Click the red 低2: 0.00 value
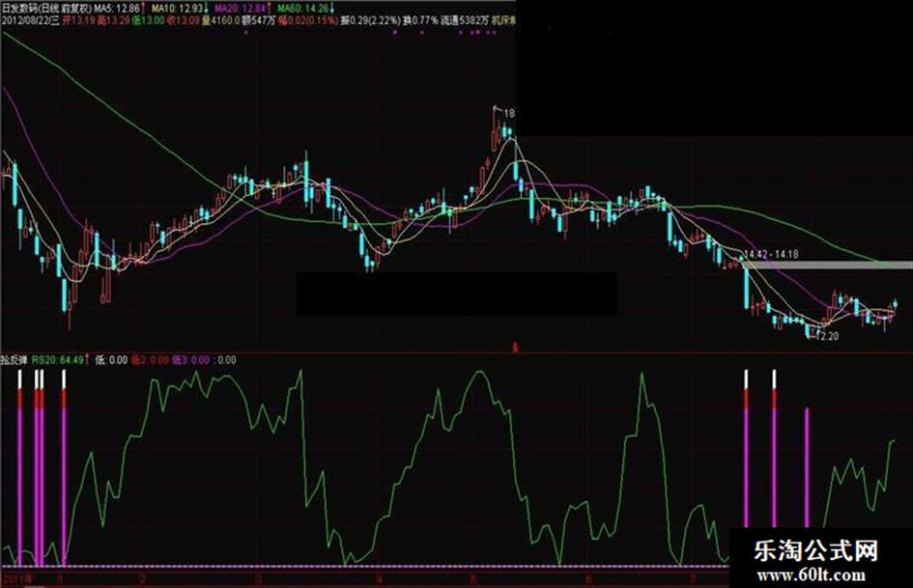 (150, 360)
